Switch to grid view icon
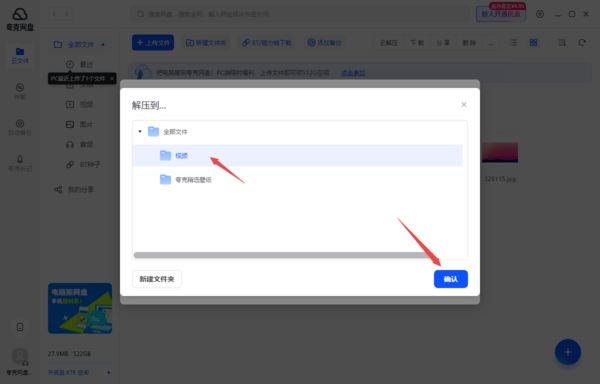Viewport: 600px width, 384px height. coord(533,42)
